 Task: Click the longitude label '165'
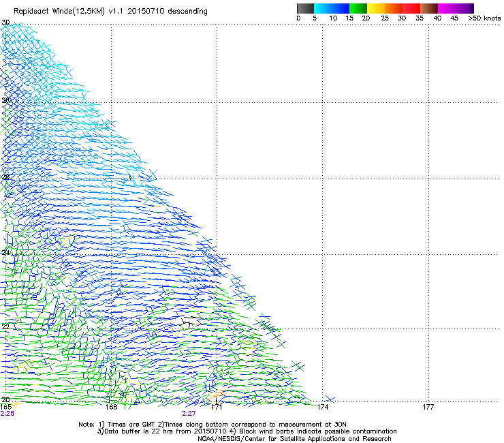(5, 407)
